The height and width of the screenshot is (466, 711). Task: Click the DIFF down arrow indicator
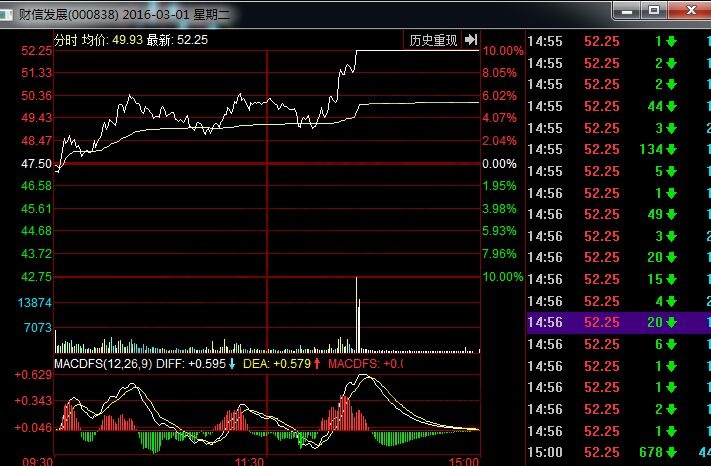pos(233,363)
